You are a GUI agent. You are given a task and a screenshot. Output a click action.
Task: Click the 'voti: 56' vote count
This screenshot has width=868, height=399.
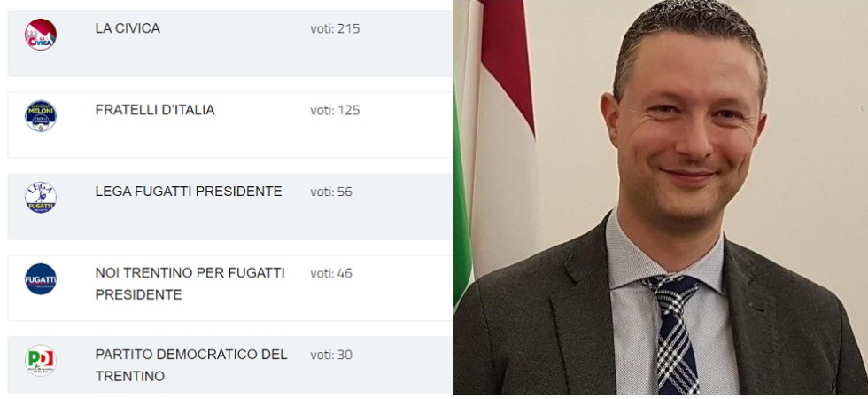pos(331,192)
